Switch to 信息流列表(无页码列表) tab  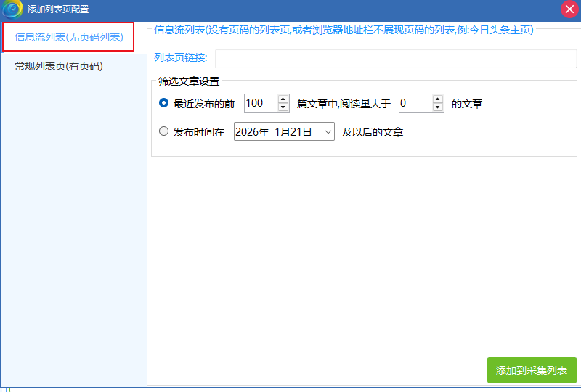coord(69,37)
